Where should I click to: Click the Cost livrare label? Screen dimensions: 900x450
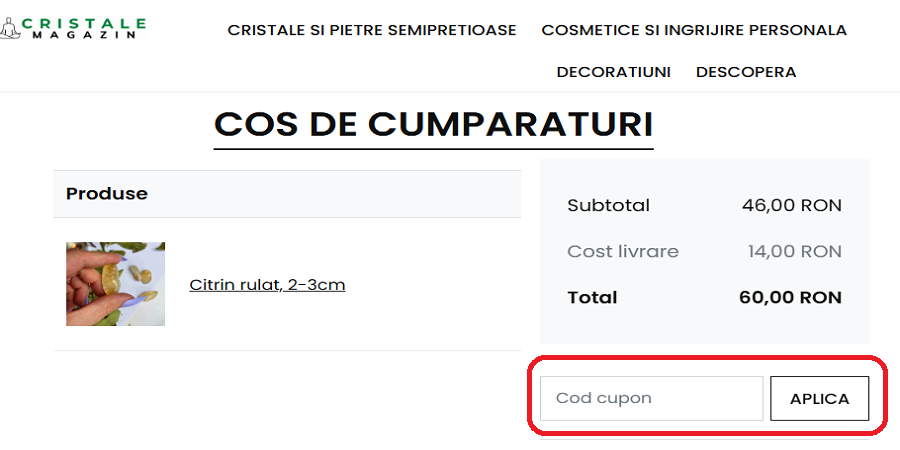point(623,252)
